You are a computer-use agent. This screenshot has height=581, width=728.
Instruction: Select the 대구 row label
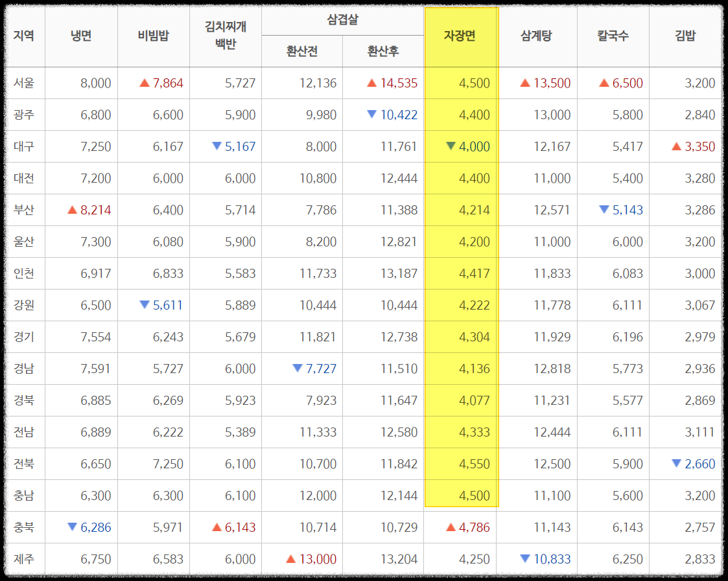[24, 146]
